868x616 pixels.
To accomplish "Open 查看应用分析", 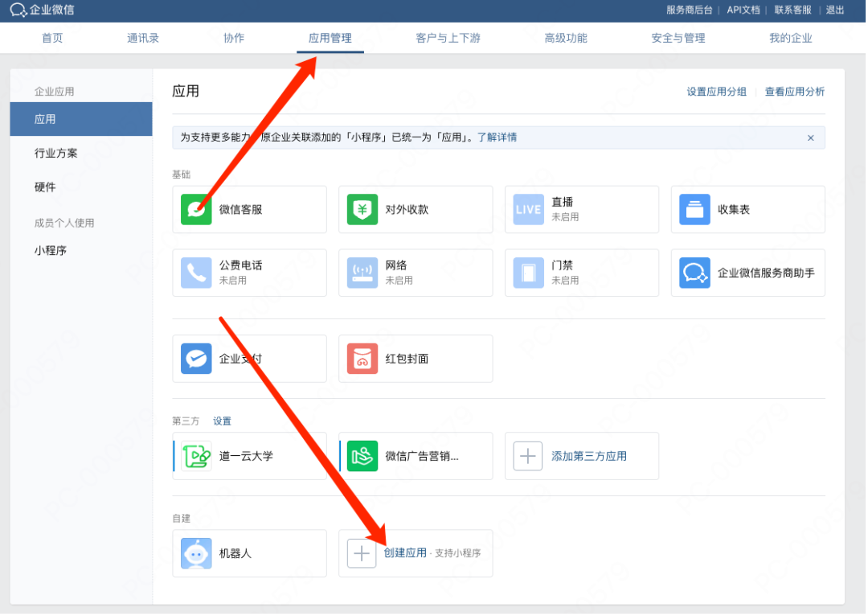I will pyautogui.click(x=794, y=92).
